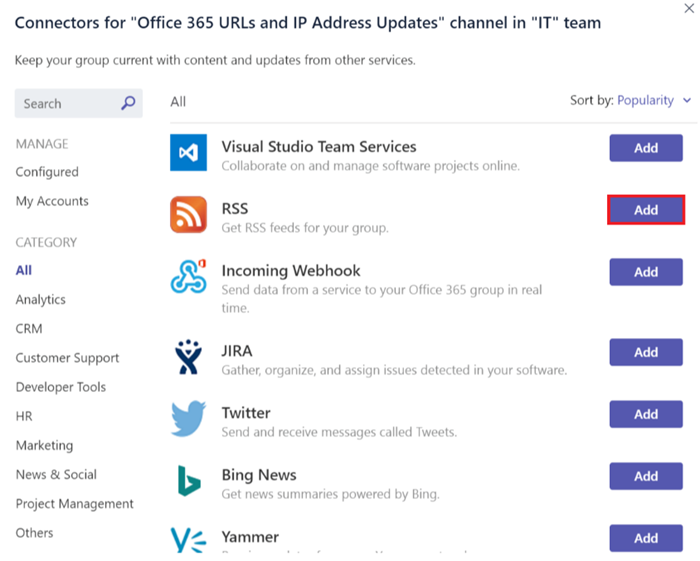Click the Visual Studio Team Services title
The image size is (700, 561).
pos(319,147)
